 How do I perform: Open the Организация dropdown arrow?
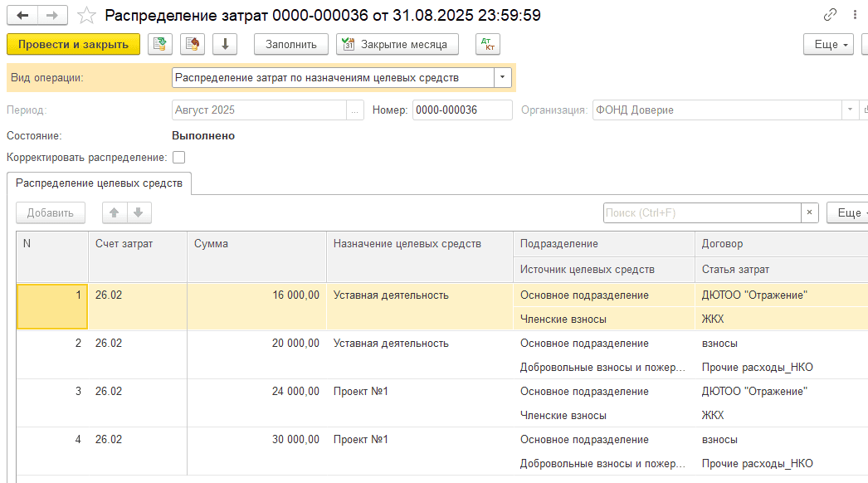tap(850, 110)
